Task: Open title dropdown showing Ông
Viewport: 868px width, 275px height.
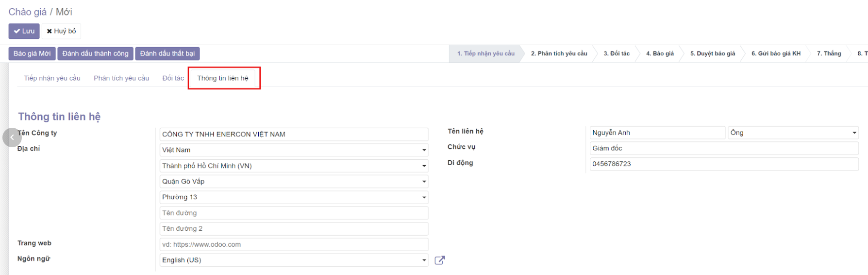Action: pyautogui.click(x=793, y=133)
